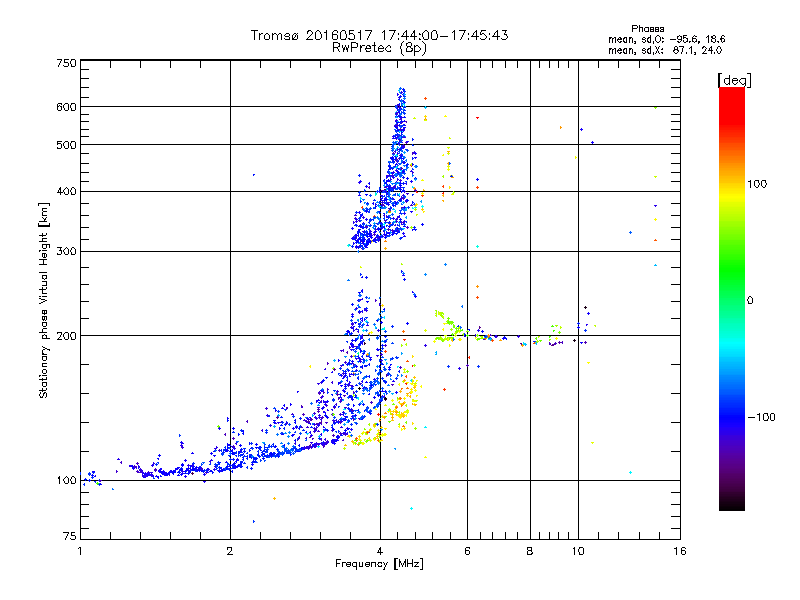
Task: Click the x-axis tick label '1'
Action: click(x=80, y=551)
